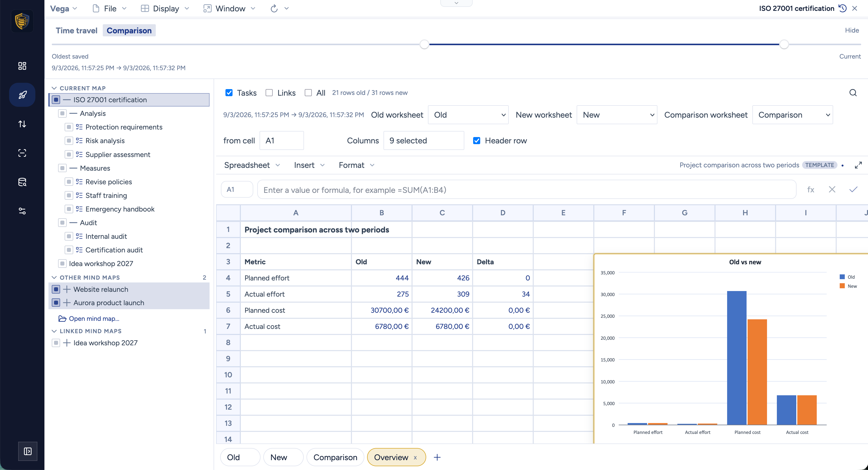Collapse the CURRENT MAP section
The width and height of the screenshot is (868, 470).
[x=54, y=88]
